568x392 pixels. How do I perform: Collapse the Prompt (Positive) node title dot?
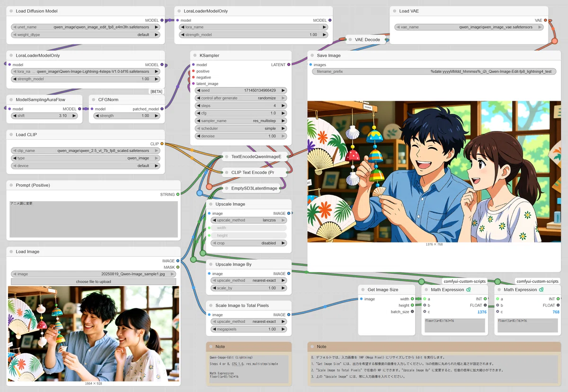click(x=11, y=185)
